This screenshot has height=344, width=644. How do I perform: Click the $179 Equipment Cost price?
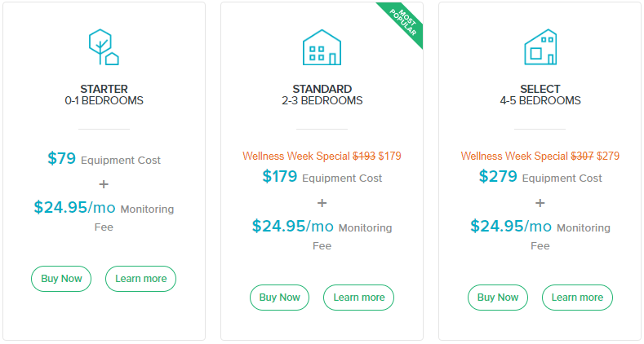(322, 177)
